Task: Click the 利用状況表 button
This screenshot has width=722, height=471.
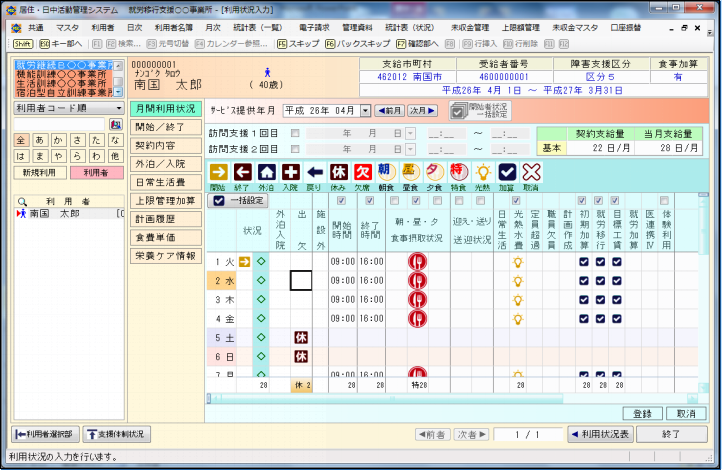Action: (600, 434)
